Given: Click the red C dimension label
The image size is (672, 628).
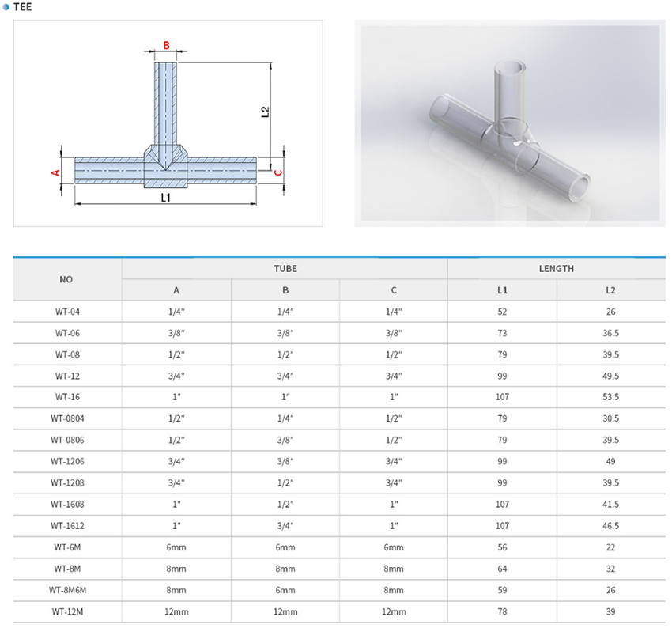Looking at the screenshot, I should coord(278,172).
